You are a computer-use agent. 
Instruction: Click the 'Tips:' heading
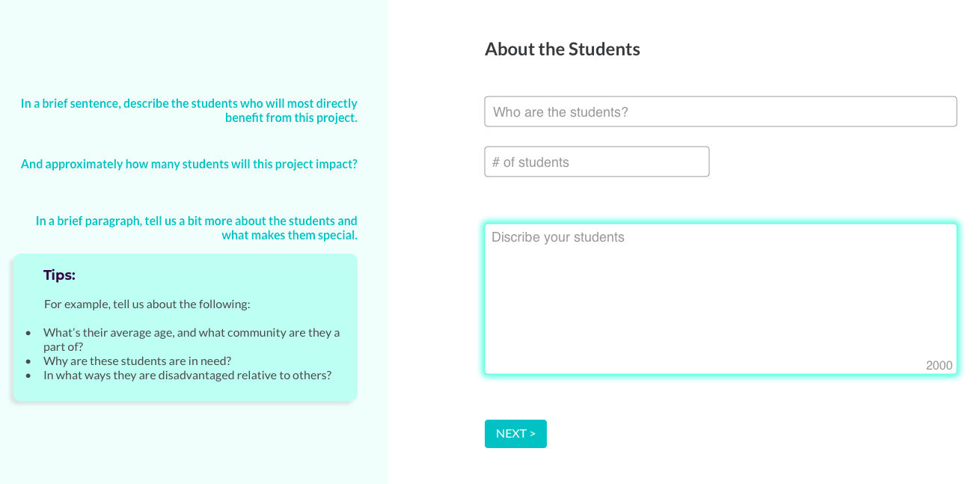point(59,275)
